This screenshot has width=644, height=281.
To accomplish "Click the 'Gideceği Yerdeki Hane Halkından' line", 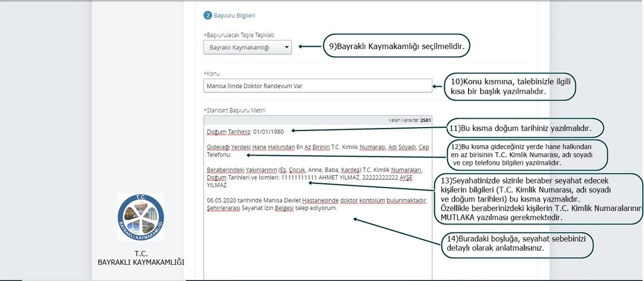I will point(318,147).
